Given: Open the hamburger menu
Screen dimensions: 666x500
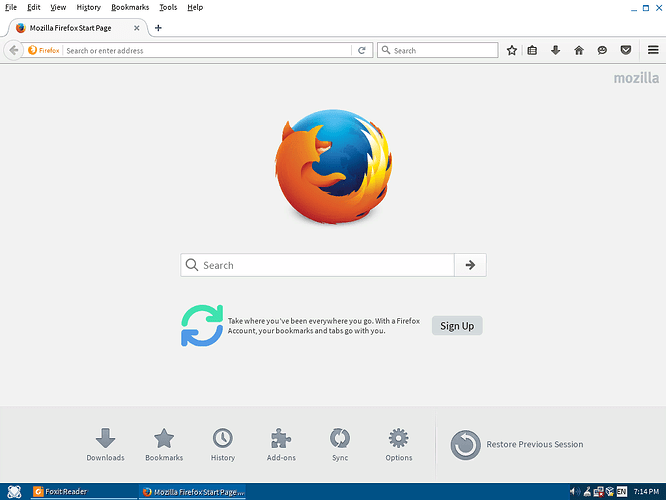Looking at the screenshot, I should (653, 50).
